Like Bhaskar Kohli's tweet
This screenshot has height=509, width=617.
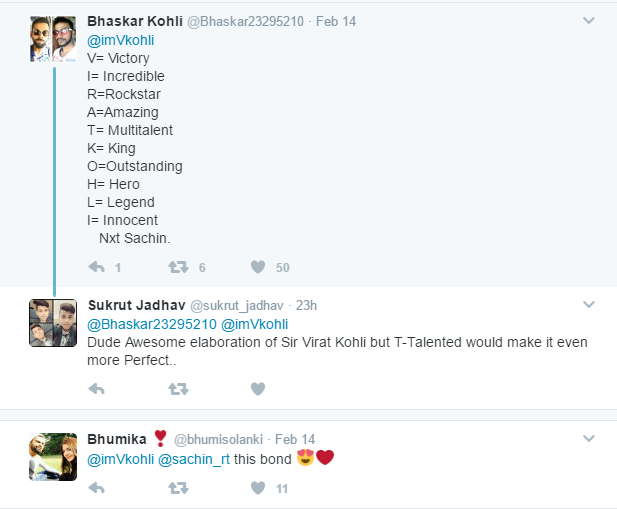pos(258,267)
